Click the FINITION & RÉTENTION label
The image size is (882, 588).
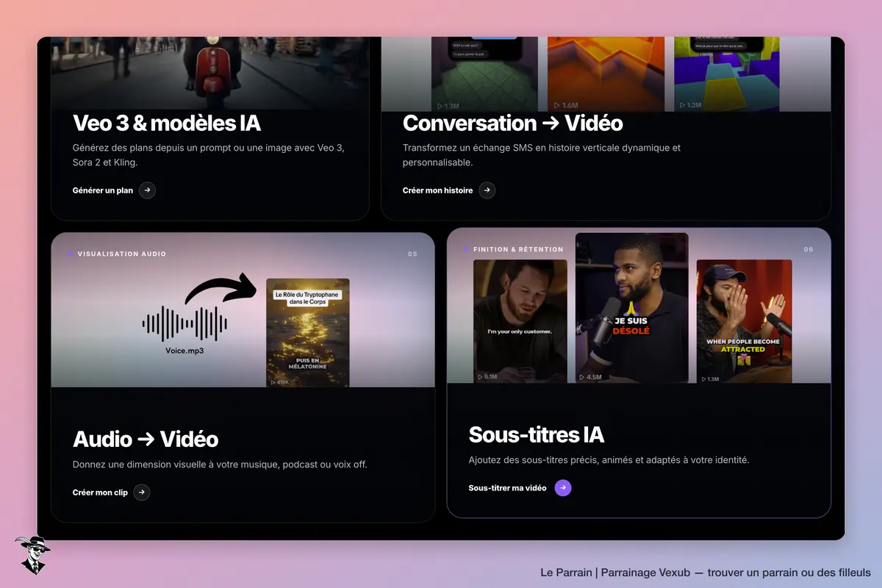(518, 249)
